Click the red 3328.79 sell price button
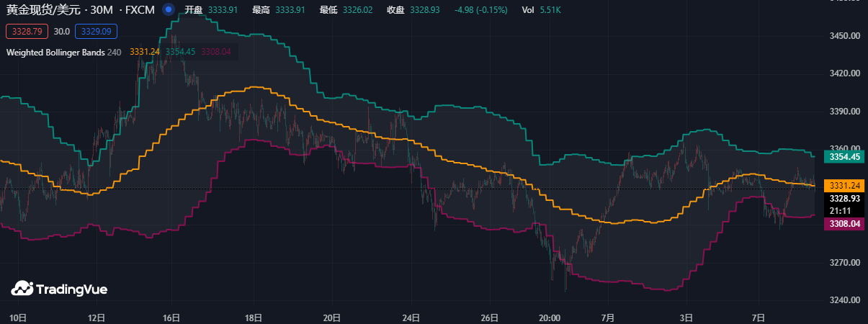The width and height of the screenshot is (868, 324). [27, 32]
